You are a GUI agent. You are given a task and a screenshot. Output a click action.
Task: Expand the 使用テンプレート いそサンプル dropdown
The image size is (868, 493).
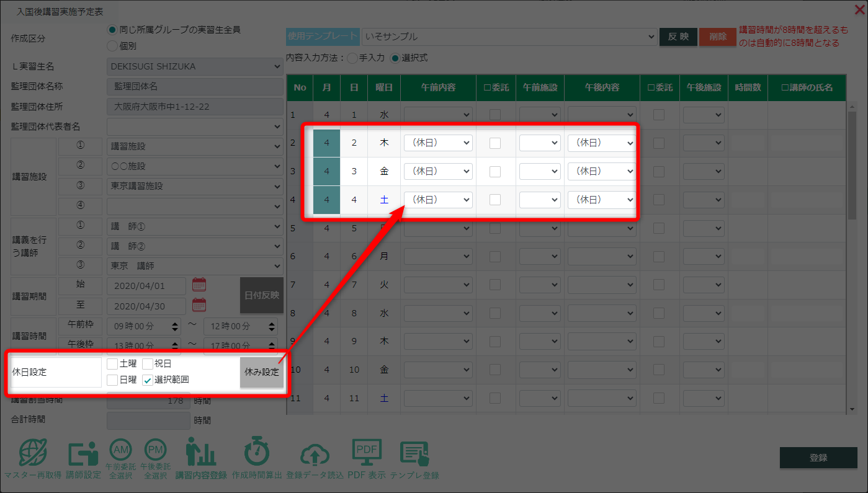click(x=508, y=37)
